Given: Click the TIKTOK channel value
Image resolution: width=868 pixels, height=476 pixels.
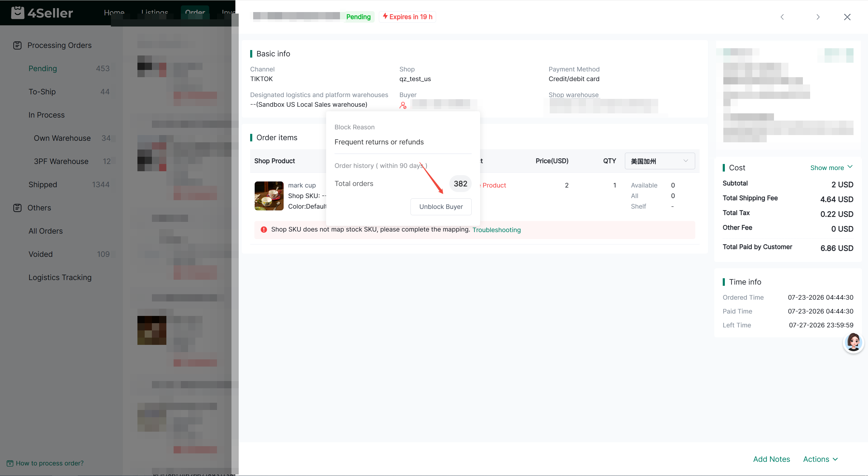Looking at the screenshot, I should click(x=262, y=79).
